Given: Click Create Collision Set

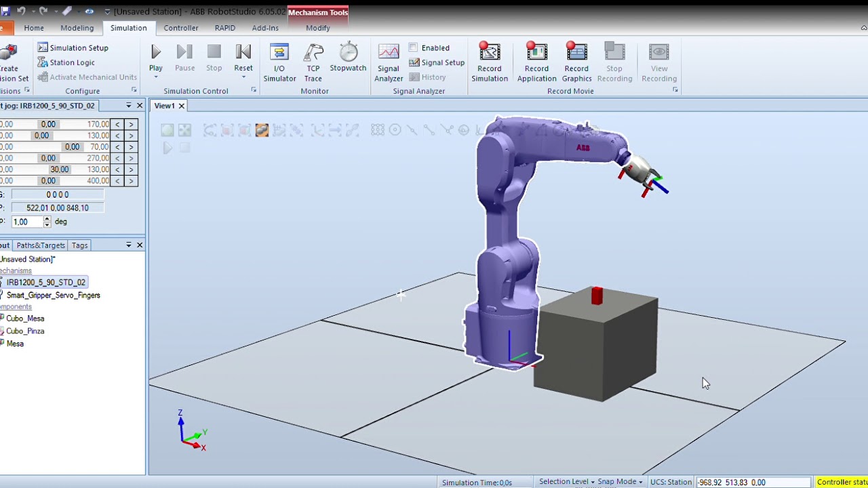Looking at the screenshot, I should click(x=12, y=62).
